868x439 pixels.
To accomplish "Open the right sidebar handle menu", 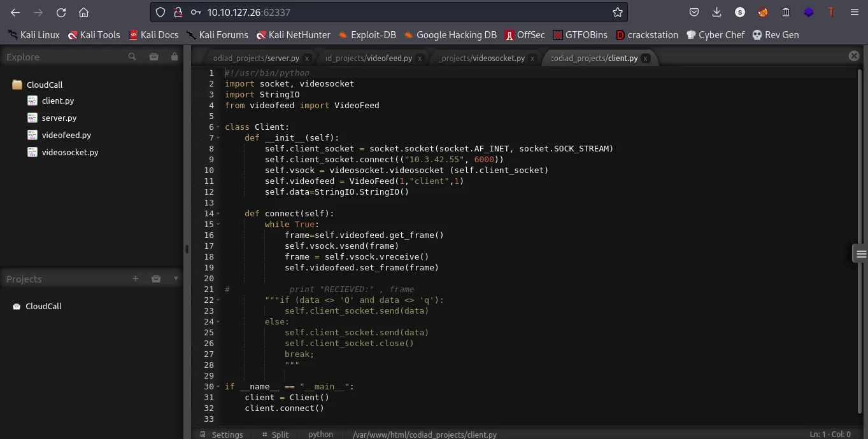I will (861, 254).
